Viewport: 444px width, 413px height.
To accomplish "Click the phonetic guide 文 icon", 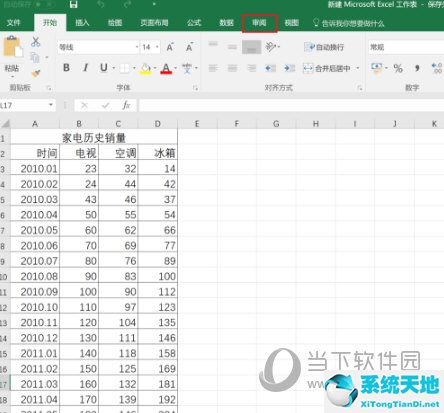I will click(x=187, y=68).
